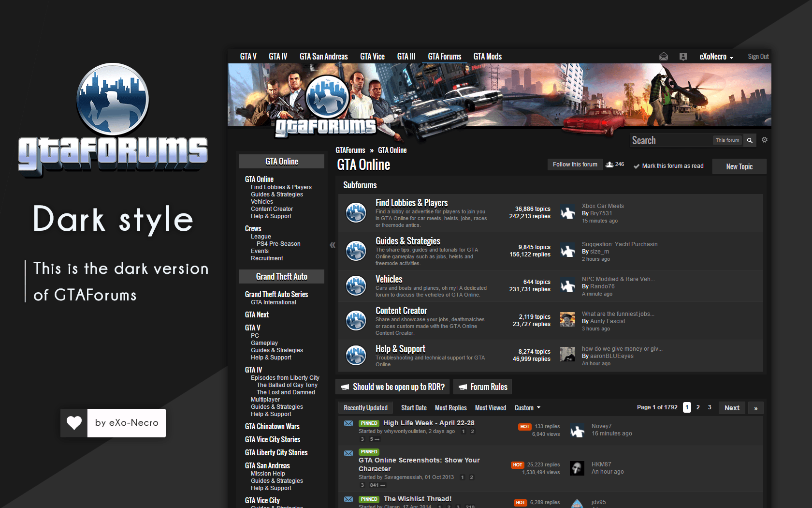Screen dimensions: 812x508
Task: Sort topics by Start Date
Action: (414, 408)
